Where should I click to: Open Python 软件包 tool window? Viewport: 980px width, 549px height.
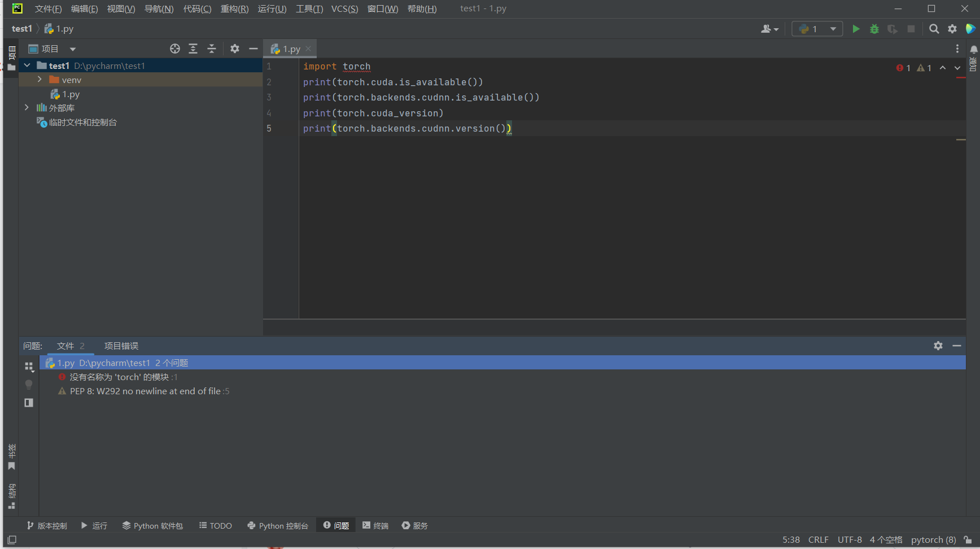(x=152, y=525)
